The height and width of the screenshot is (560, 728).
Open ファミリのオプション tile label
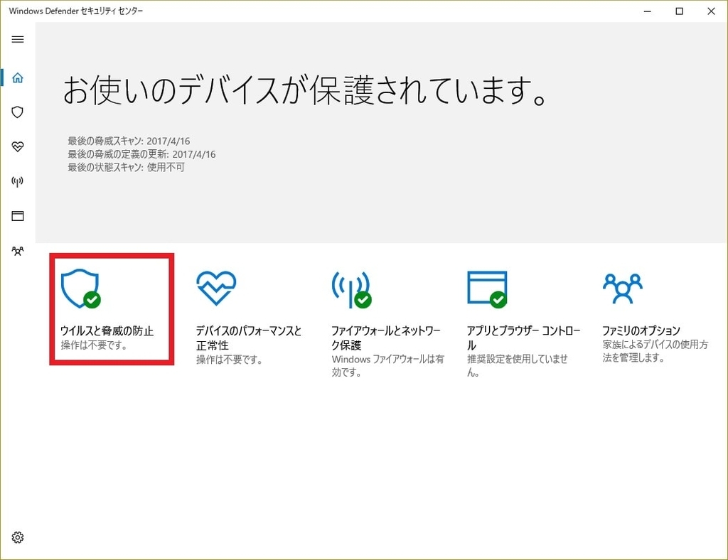[641, 330]
